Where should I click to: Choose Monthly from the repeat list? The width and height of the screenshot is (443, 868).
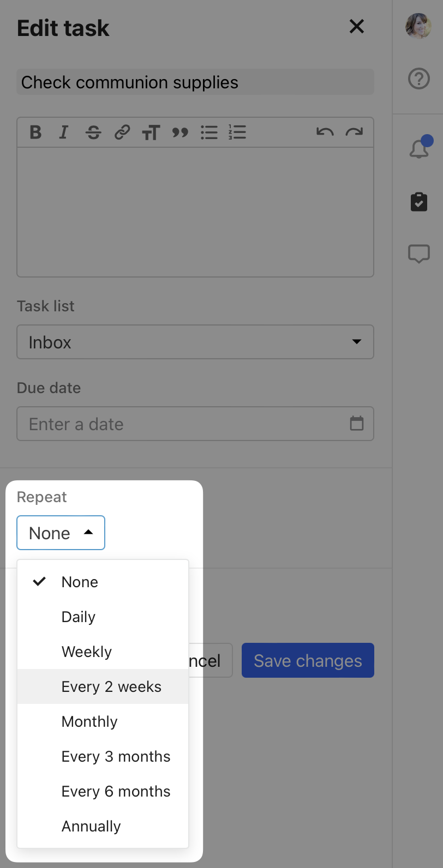point(89,721)
